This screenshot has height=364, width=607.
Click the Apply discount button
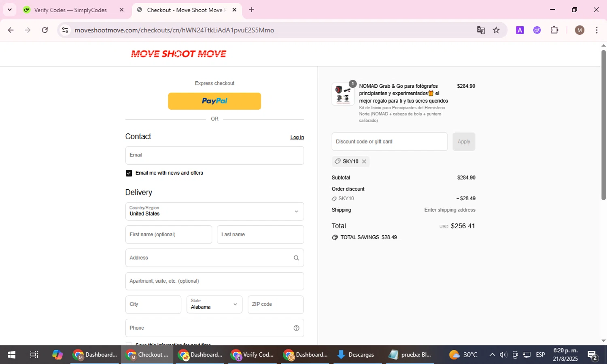[464, 142]
